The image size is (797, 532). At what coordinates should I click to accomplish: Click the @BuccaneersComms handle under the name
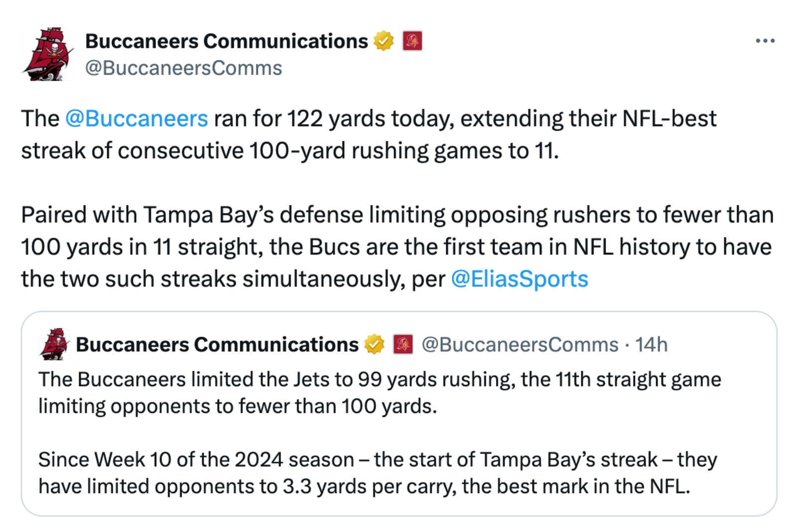(184, 67)
